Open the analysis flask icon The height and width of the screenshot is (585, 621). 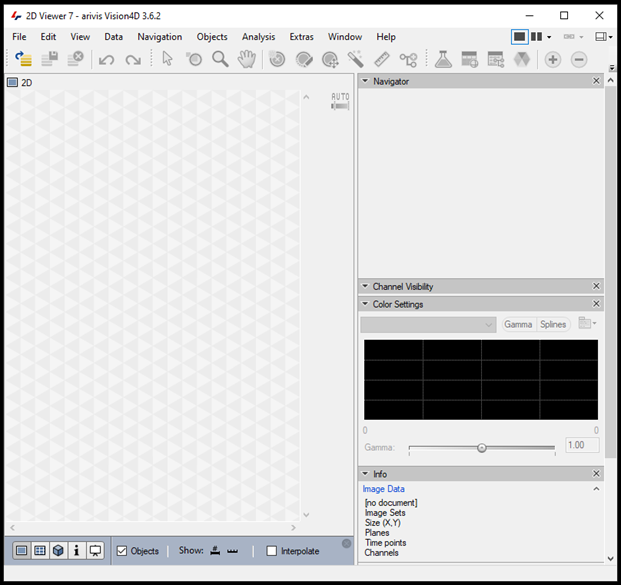click(x=443, y=60)
